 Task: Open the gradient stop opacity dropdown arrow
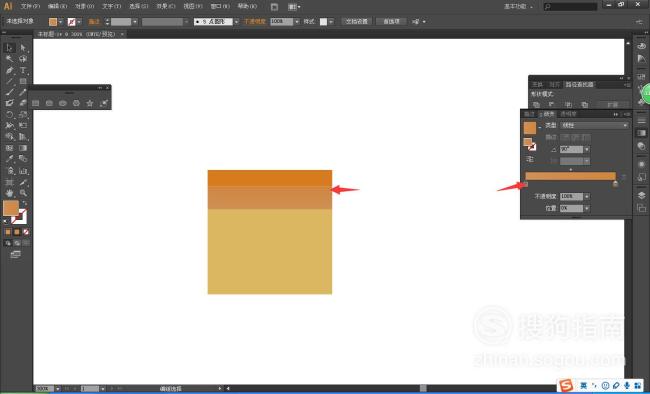(x=587, y=197)
